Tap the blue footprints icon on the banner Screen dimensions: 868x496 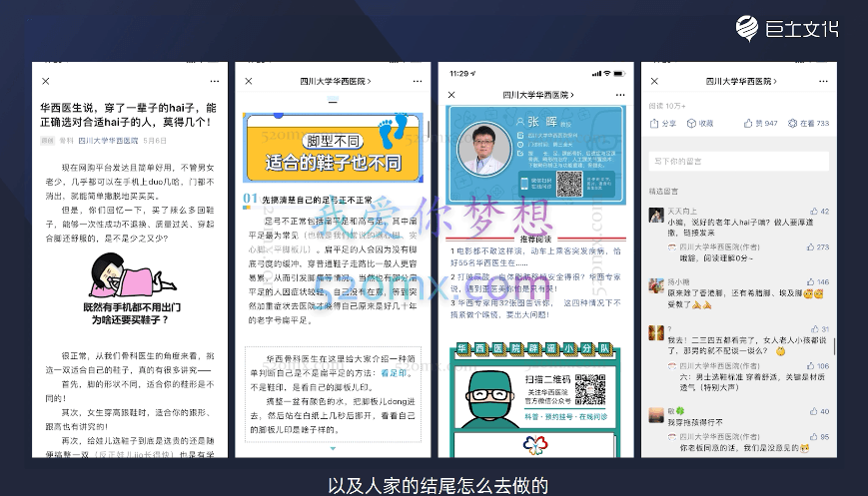[x=394, y=130]
